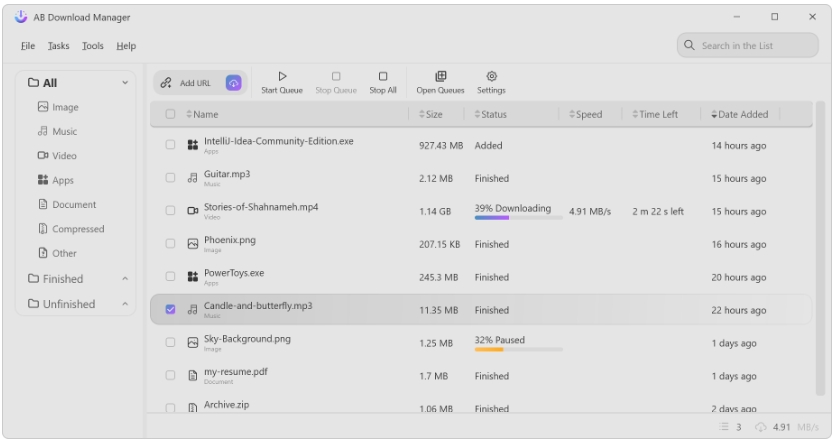Select the Music category in sidebar
The height and width of the screenshot is (440, 835).
coord(64,131)
